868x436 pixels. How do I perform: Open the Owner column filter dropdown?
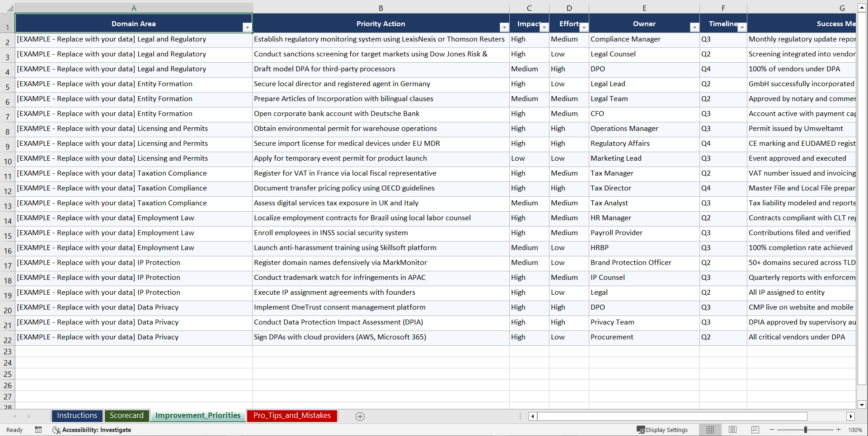(x=694, y=27)
